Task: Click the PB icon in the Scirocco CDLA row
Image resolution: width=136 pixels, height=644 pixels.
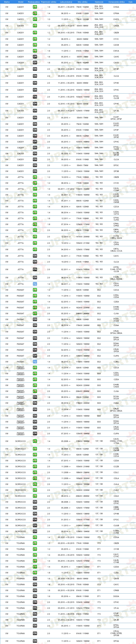Action: [x=35, y=478]
